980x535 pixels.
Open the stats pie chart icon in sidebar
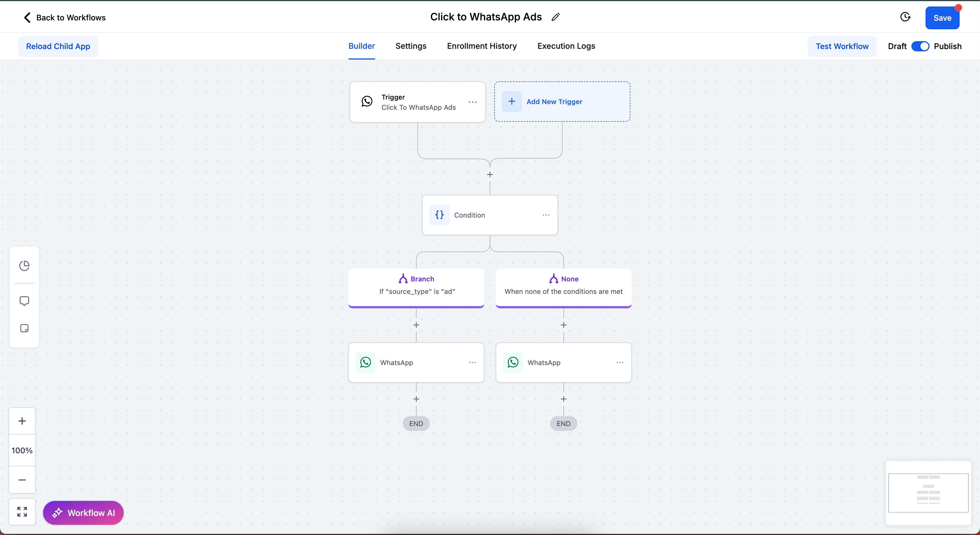24,266
